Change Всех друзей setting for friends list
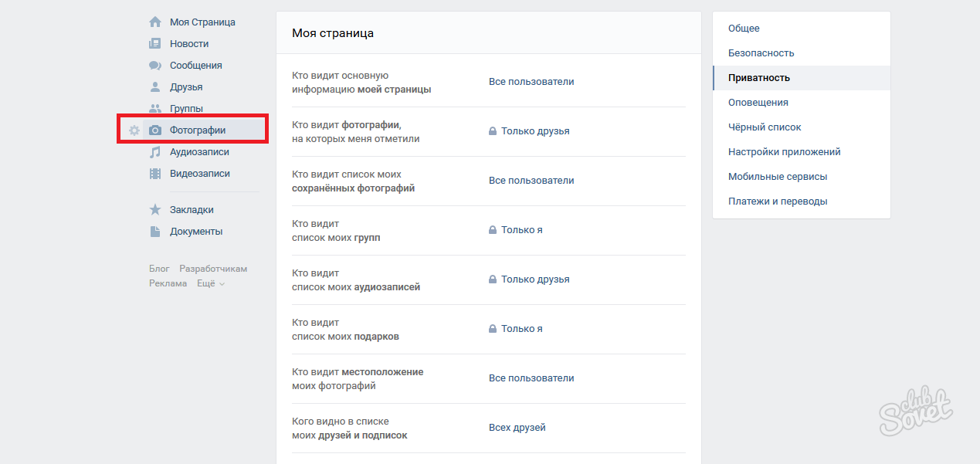This screenshot has height=464, width=980. point(517,428)
